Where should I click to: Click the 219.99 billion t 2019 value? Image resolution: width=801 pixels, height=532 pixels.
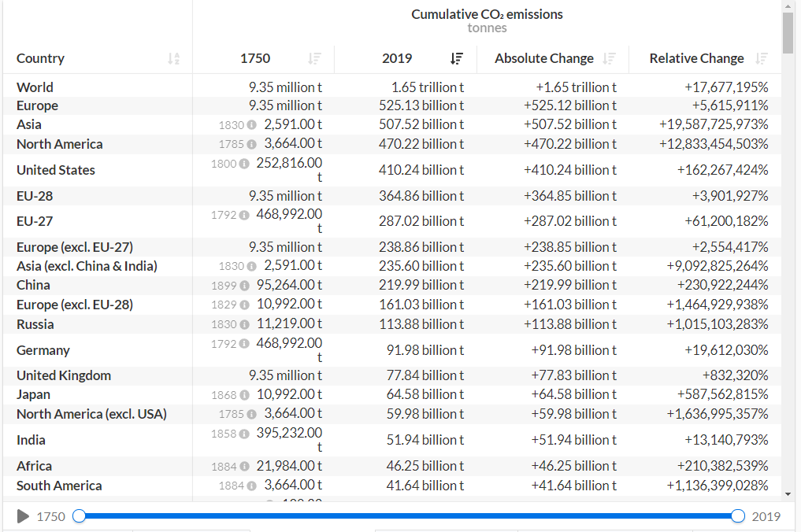(421, 285)
